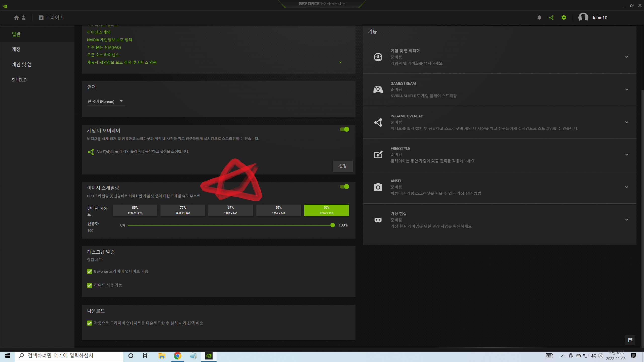The width and height of the screenshot is (644, 362).
Task: Expand ANSEL feature chevron
Action: [627, 187]
